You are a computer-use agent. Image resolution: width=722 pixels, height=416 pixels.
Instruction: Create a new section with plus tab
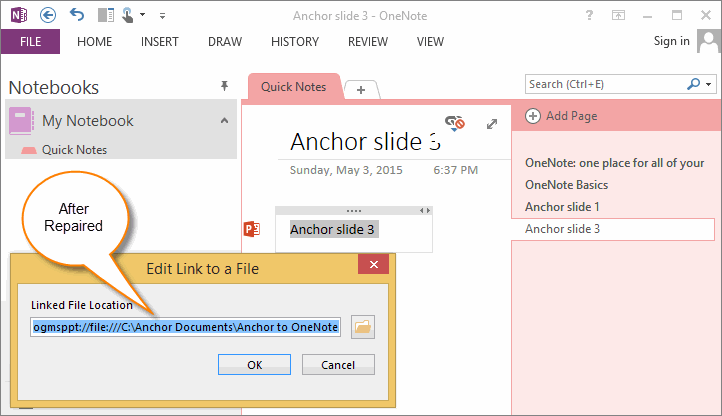click(361, 89)
